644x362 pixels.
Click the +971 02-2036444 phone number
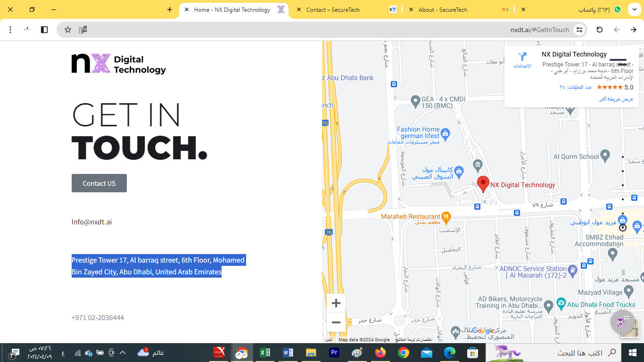(98, 318)
